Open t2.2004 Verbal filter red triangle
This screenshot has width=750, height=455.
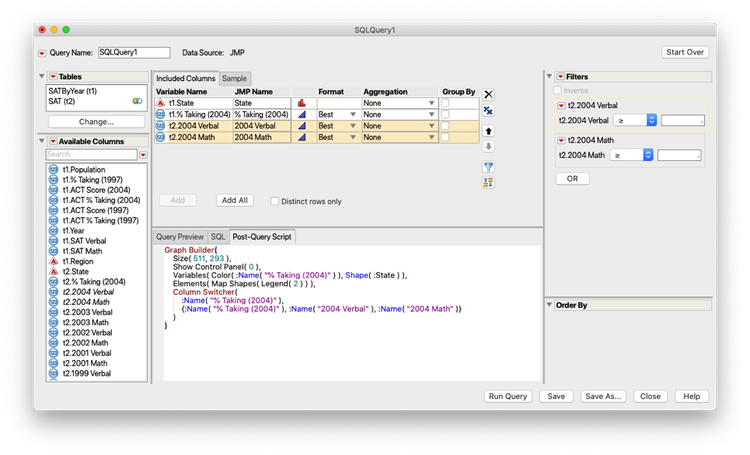coord(562,106)
